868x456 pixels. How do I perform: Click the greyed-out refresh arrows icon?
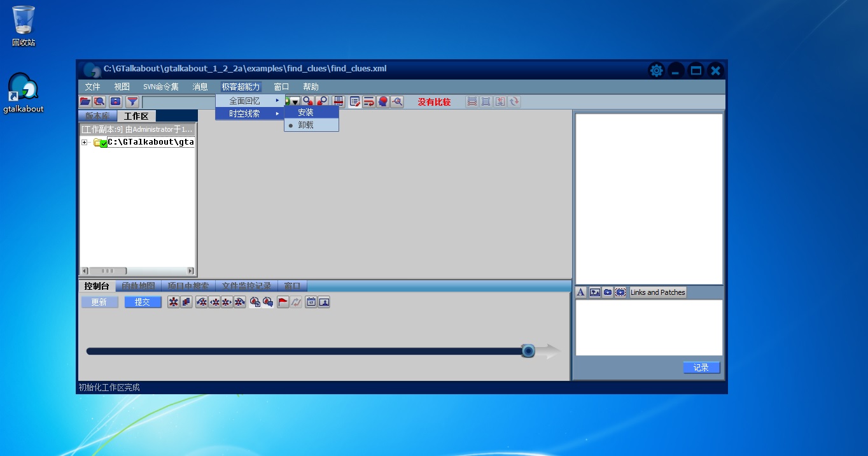514,101
